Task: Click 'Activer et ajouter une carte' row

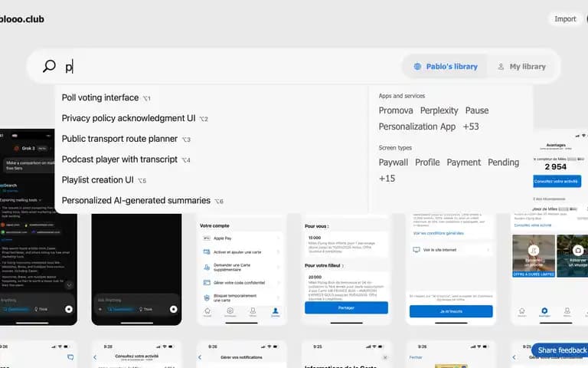Action: (241, 252)
